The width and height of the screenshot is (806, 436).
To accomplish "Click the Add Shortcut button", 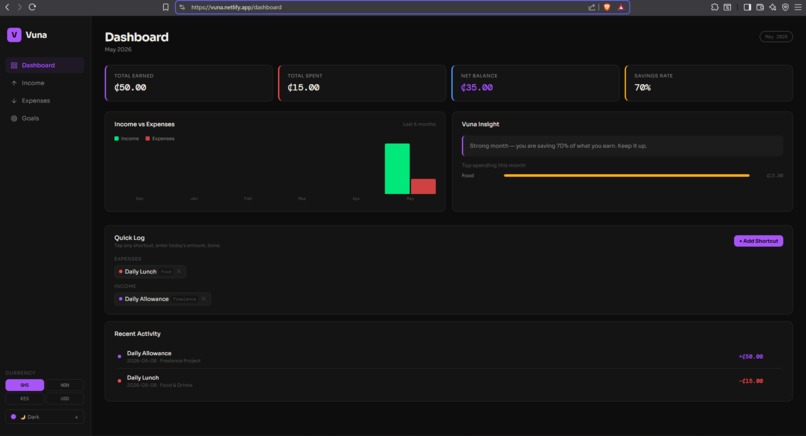I will tap(758, 241).
